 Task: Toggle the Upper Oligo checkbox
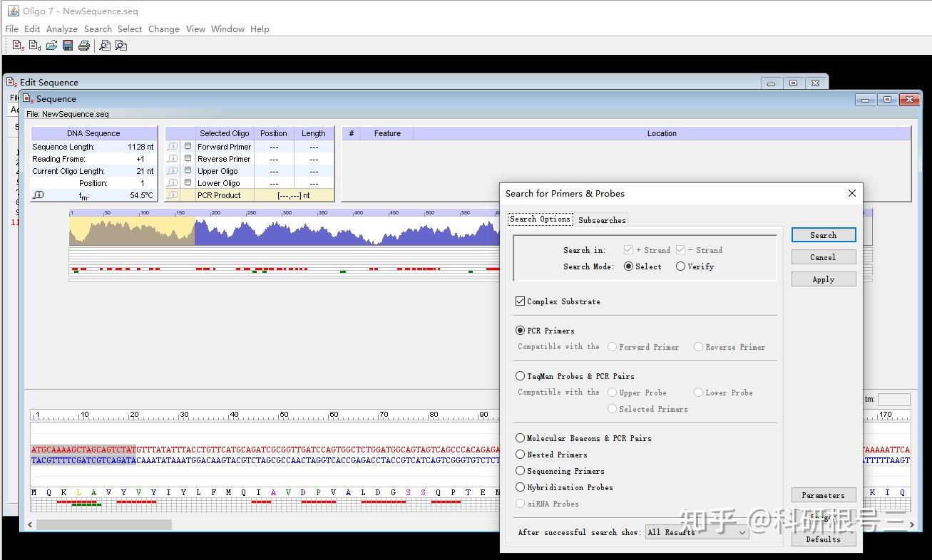pos(188,170)
